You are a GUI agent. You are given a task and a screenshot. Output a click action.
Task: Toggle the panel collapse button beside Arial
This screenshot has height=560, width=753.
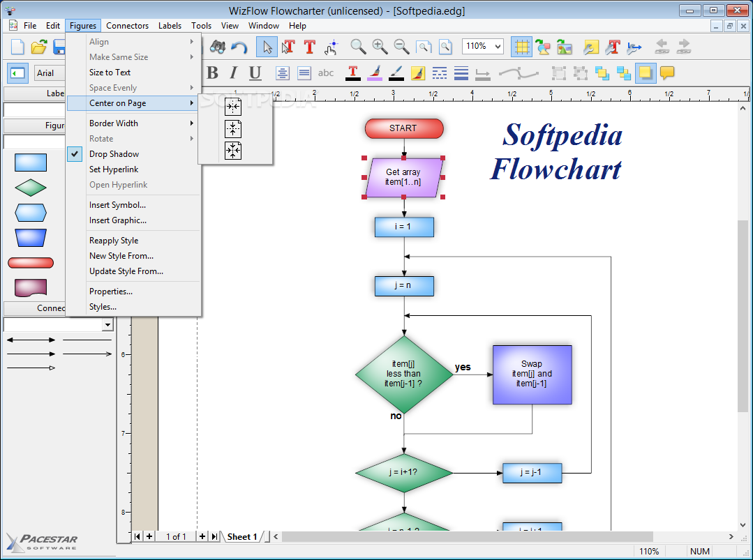tap(17, 73)
